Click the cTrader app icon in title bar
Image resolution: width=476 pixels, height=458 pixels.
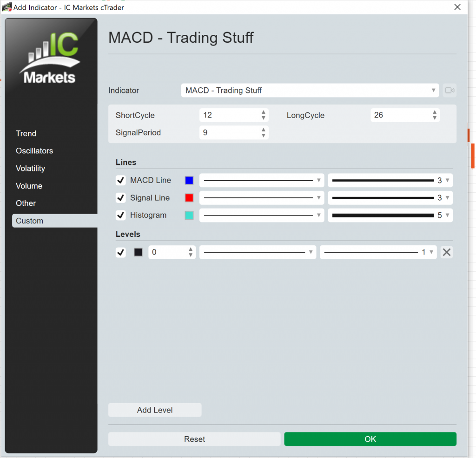7,7
